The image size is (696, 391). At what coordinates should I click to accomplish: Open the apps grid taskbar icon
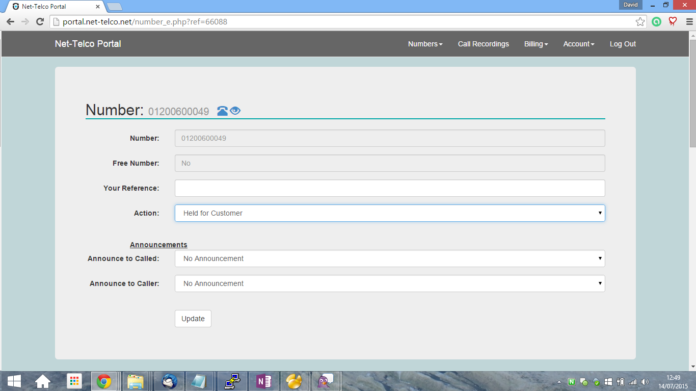pos(74,381)
